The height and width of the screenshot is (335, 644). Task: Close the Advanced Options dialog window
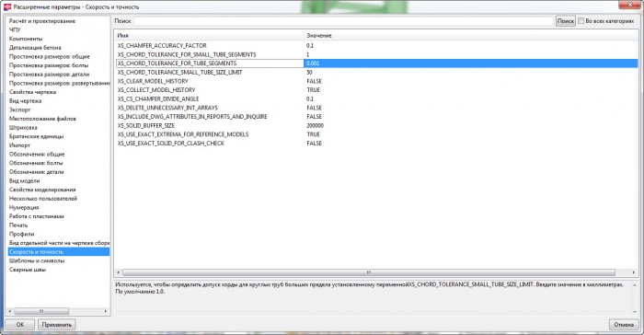(x=630, y=5)
